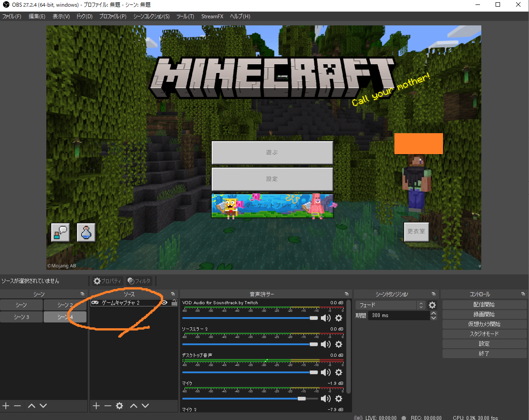Open the StreamFX menu
The width and height of the screenshot is (529, 420).
212,16
